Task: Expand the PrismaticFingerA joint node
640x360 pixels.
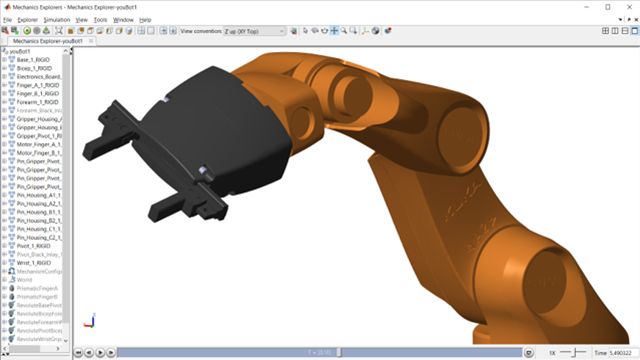Action: tap(4, 288)
